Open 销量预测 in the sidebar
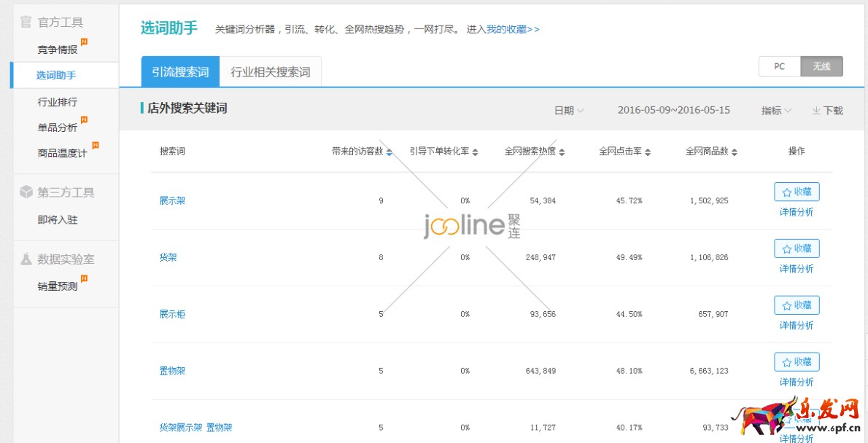 coord(58,286)
